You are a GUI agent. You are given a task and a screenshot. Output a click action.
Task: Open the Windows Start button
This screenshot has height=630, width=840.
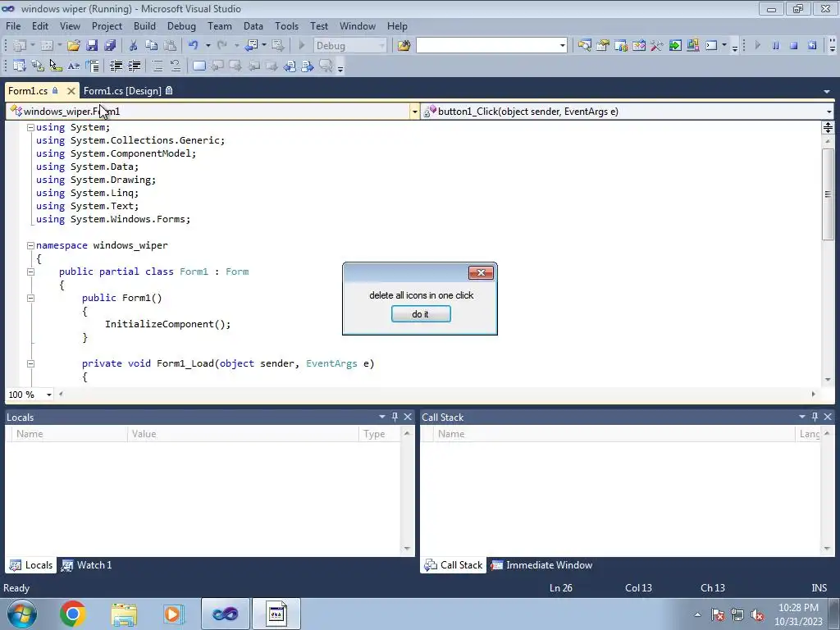tap(22, 614)
